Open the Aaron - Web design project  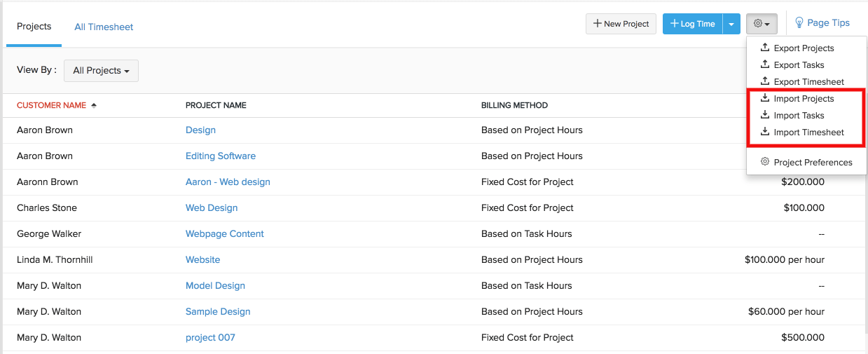228,182
